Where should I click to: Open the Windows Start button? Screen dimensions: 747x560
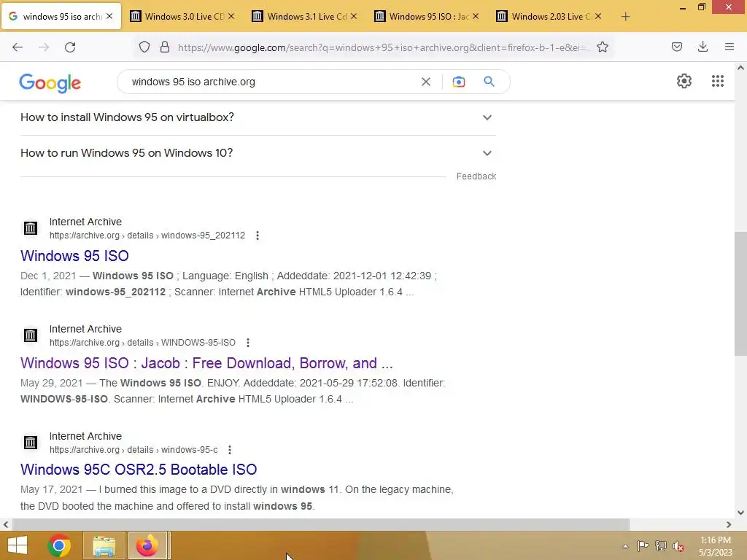(18, 545)
